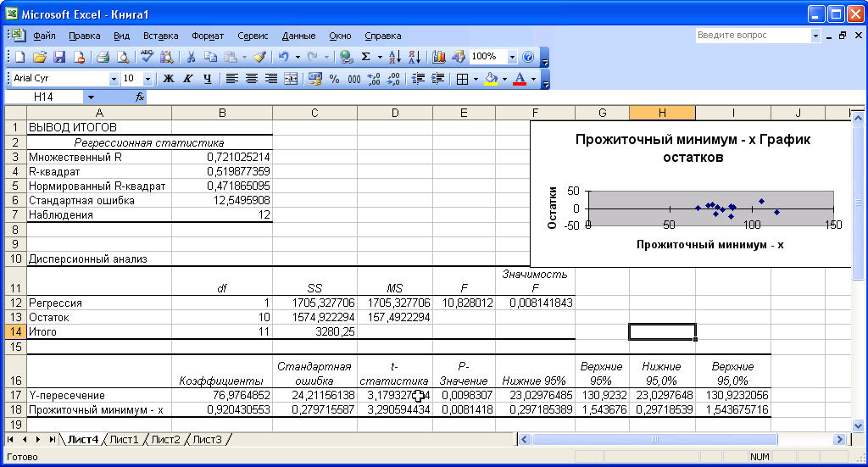This screenshot has width=868, height=467.
Task: Apply the Percent Style icon
Action: (x=334, y=79)
